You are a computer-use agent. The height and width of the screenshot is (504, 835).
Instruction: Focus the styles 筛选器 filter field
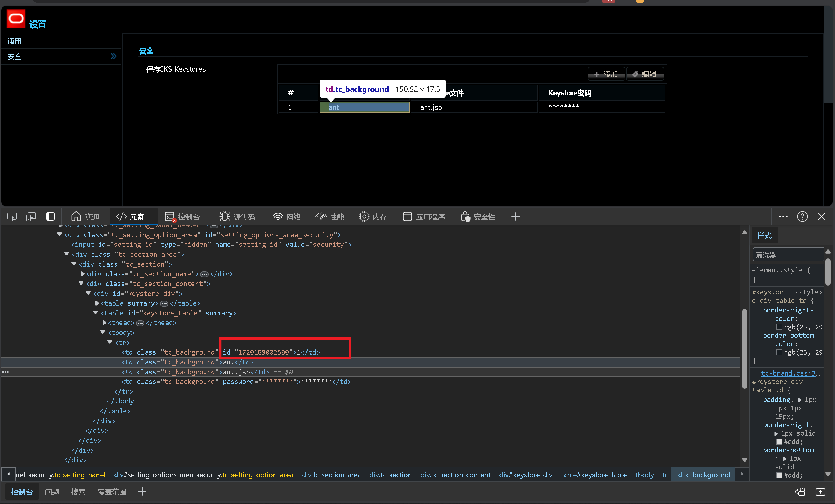click(x=788, y=255)
